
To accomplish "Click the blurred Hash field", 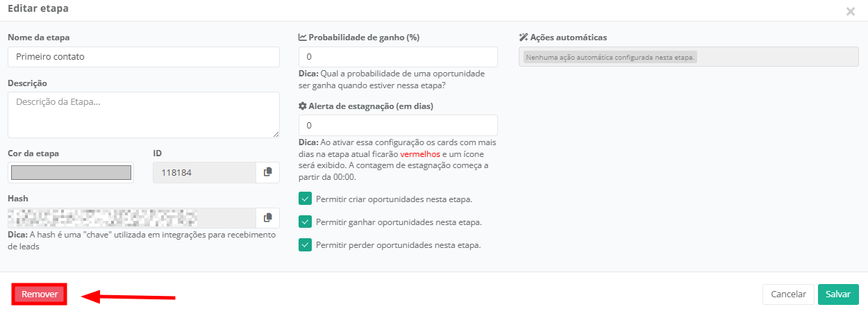I will coord(132,218).
